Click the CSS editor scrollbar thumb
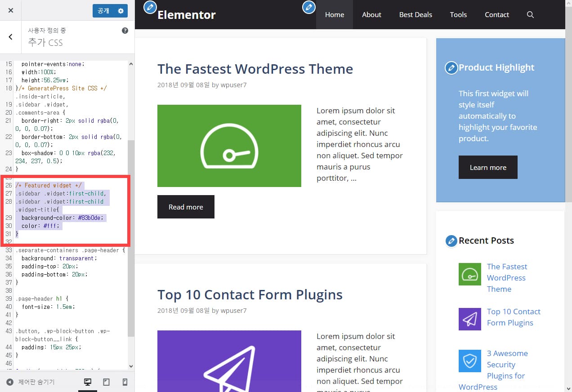572x392 pixels. (x=131, y=238)
